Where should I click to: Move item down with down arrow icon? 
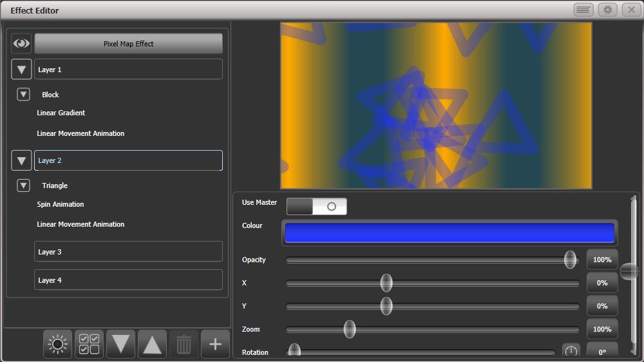tap(121, 344)
